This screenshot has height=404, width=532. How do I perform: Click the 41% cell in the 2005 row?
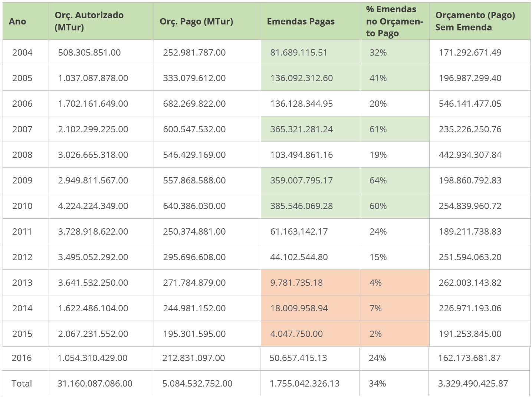point(378,78)
